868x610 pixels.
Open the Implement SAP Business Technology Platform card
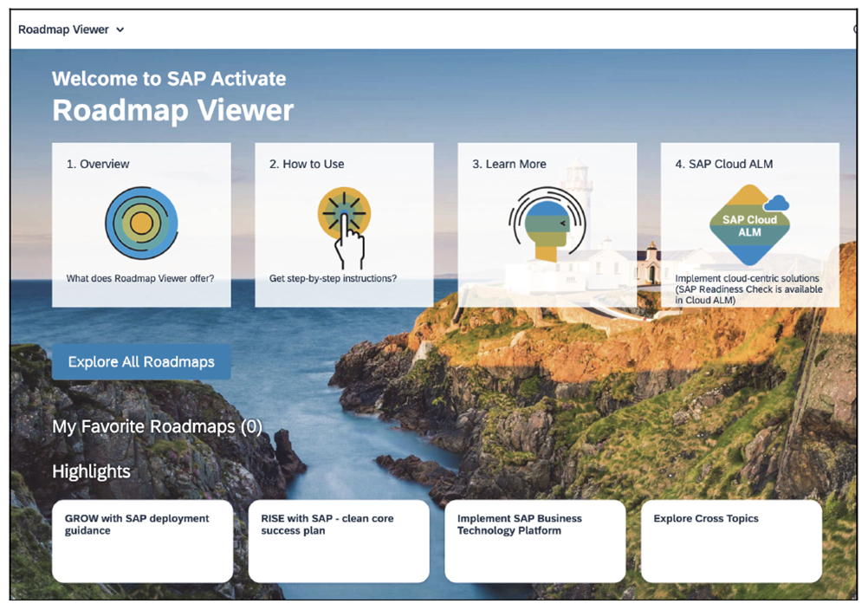click(534, 541)
